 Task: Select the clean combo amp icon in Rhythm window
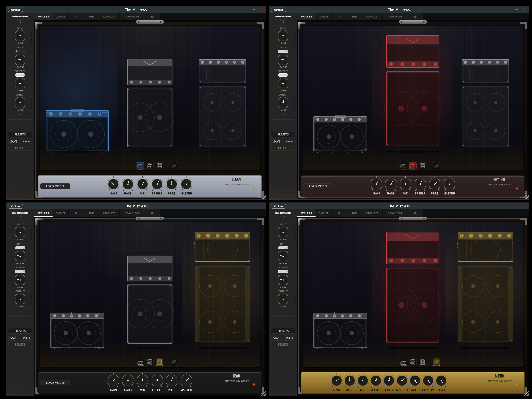click(x=403, y=166)
